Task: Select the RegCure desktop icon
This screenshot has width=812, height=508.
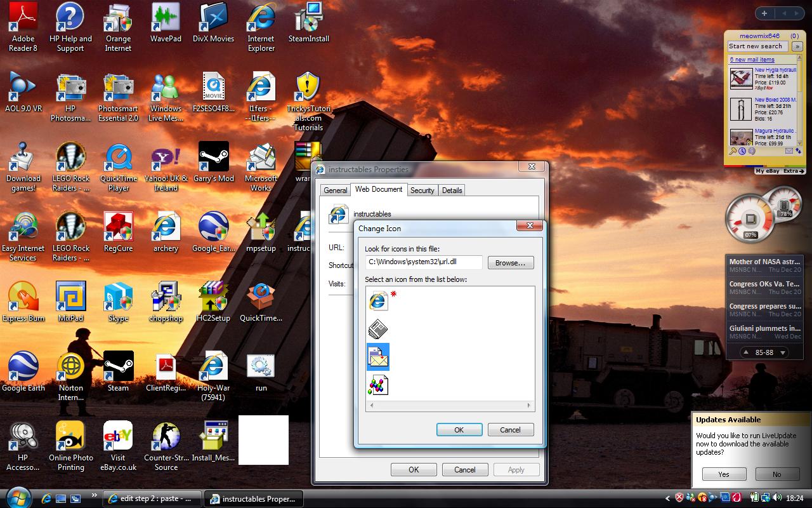Action: (x=118, y=232)
